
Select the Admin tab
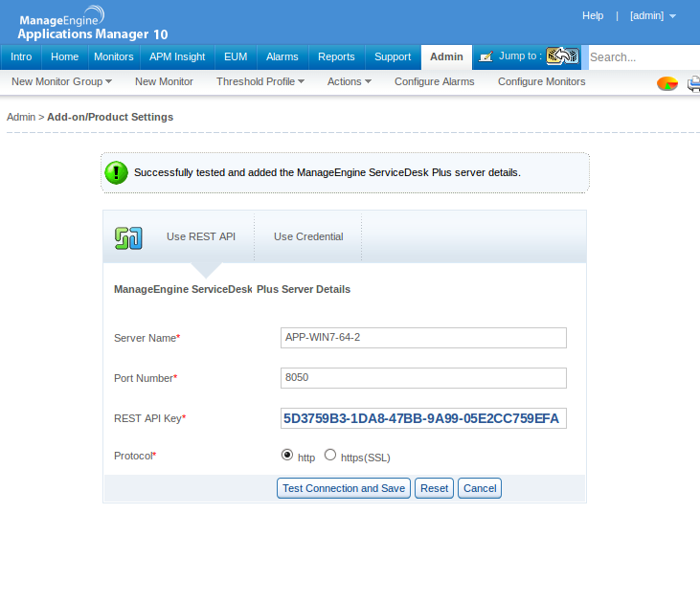coord(446,57)
